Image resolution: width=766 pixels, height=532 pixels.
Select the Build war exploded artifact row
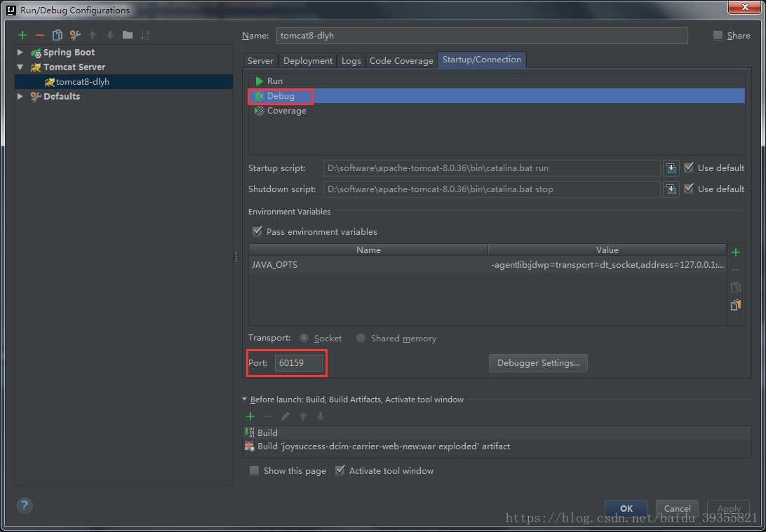497,446
